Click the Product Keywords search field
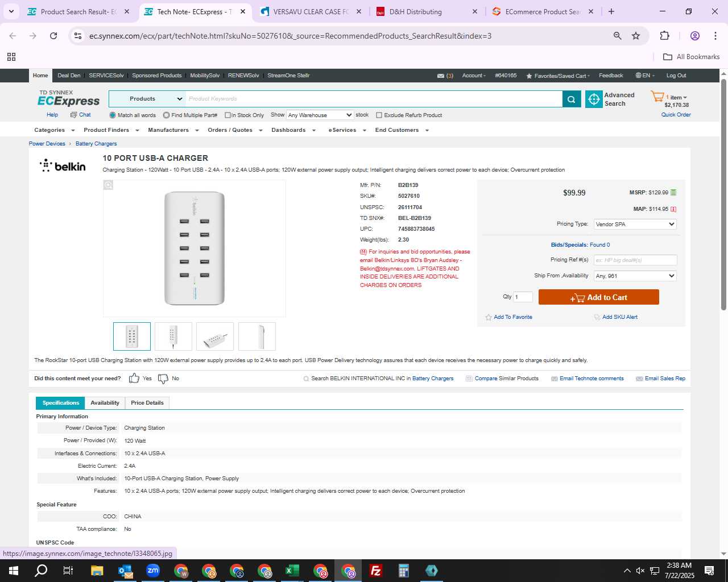 tap(374, 99)
